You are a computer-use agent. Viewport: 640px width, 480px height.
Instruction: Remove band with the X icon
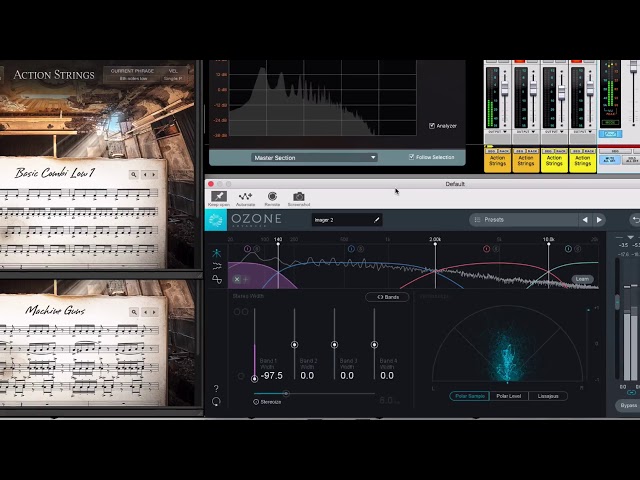pyautogui.click(x=237, y=280)
